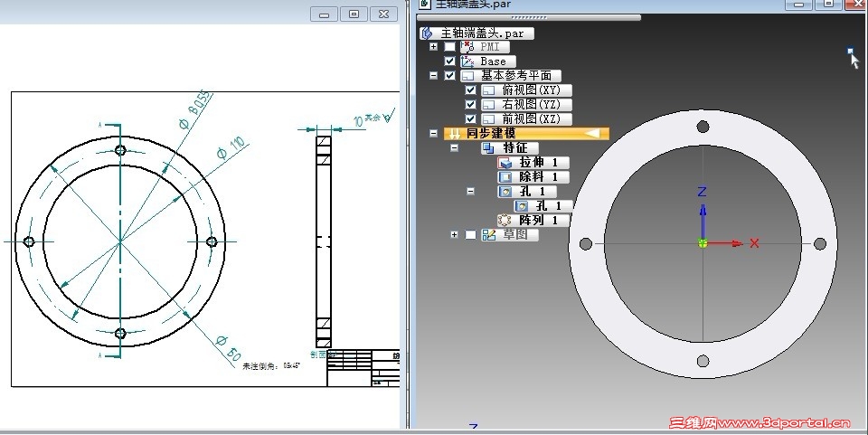The height and width of the screenshot is (435, 868).
Task: Close the drawing window
Action: [x=383, y=14]
